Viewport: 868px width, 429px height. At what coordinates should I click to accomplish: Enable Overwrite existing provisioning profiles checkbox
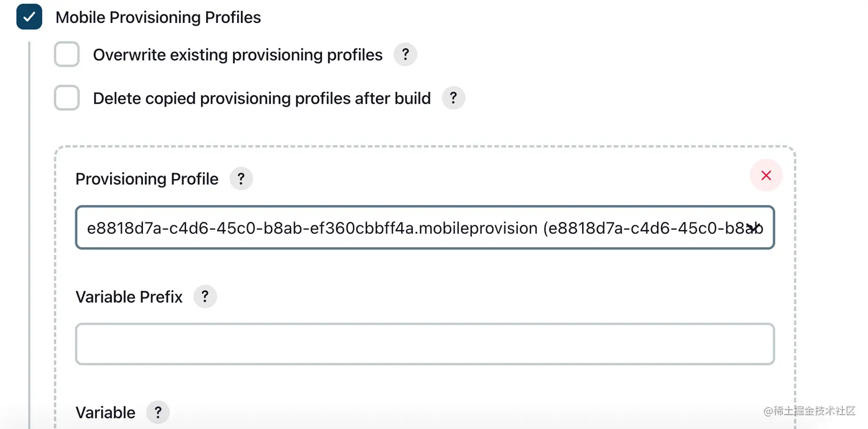pos(67,55)
